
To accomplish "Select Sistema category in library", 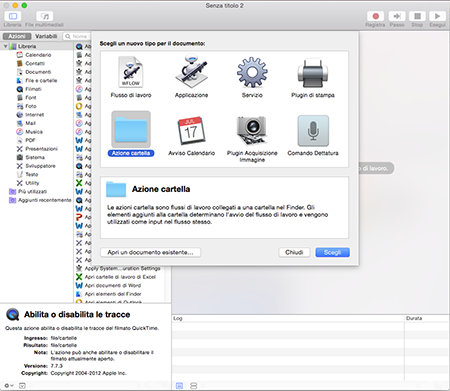I will click(35, 157).
